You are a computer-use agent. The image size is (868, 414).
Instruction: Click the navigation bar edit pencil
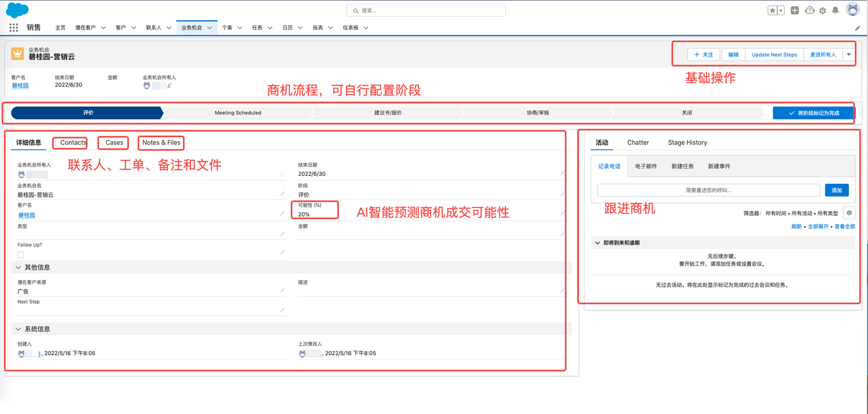click(x=858, y=28)
